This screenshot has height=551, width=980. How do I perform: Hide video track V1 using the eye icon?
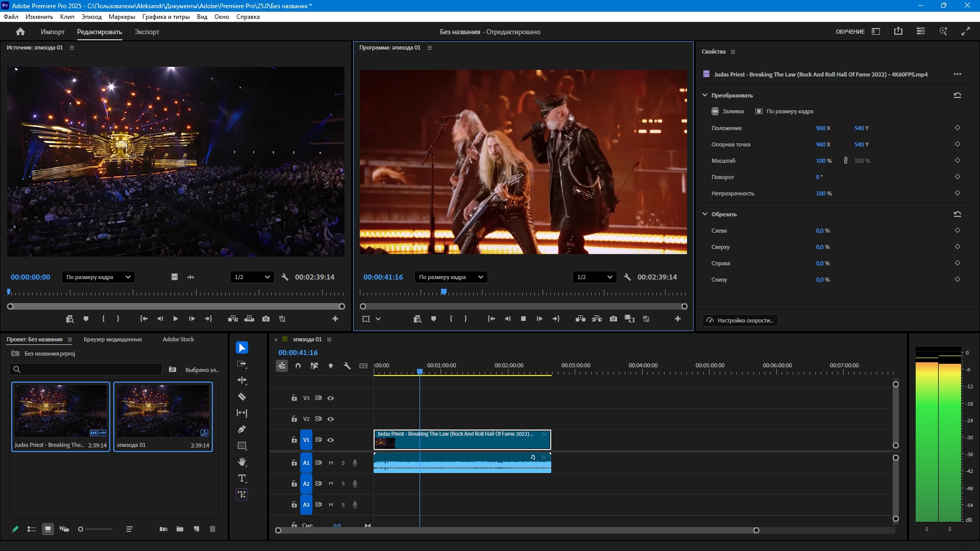tap(331, 440)
